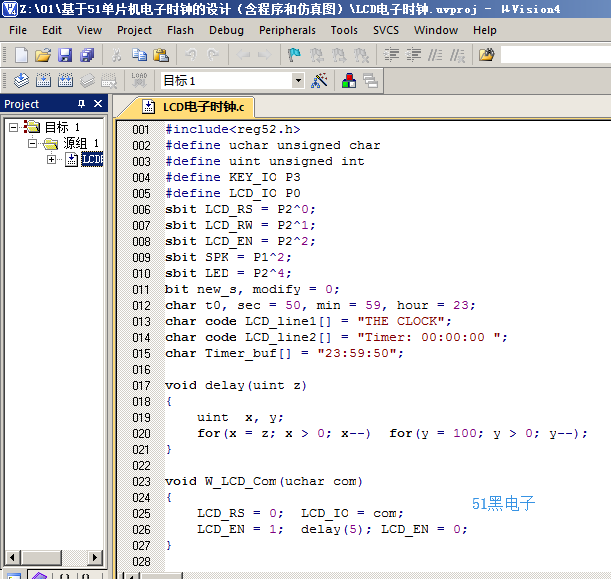Navigate backwards with the left arrow icon
This screenshot has height=579, width=611.
pyautogui.click(x=243, y=55)
